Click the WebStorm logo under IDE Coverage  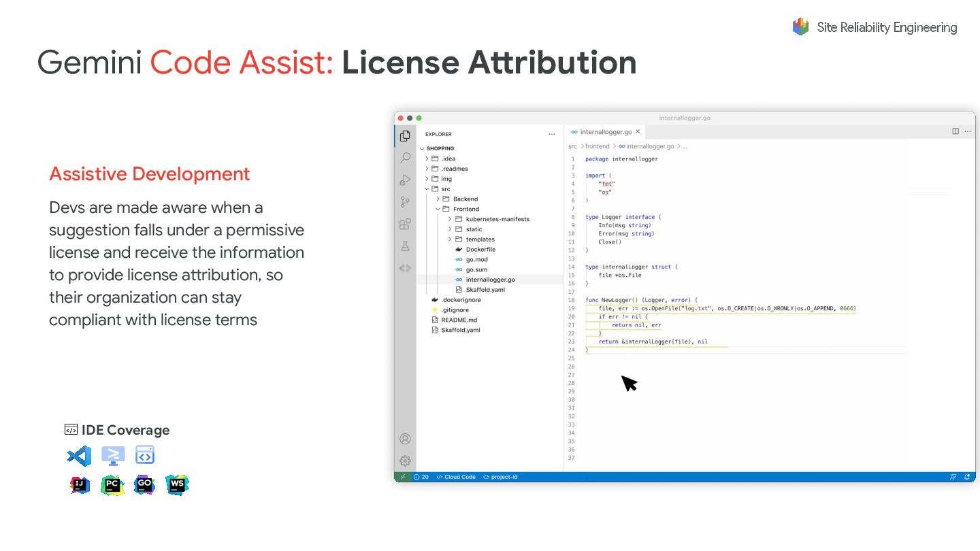pyautogui.click(x=177, y=484)
